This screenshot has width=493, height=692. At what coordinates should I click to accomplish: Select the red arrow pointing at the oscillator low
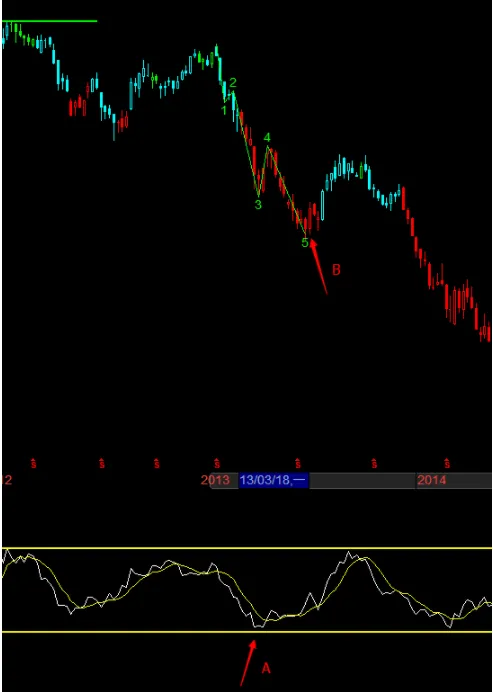pyautogui.click(x=248, y=662)
